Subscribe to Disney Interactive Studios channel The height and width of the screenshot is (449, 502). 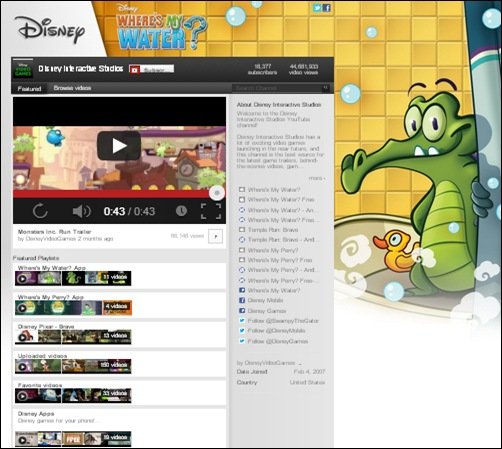click(152, 69)
